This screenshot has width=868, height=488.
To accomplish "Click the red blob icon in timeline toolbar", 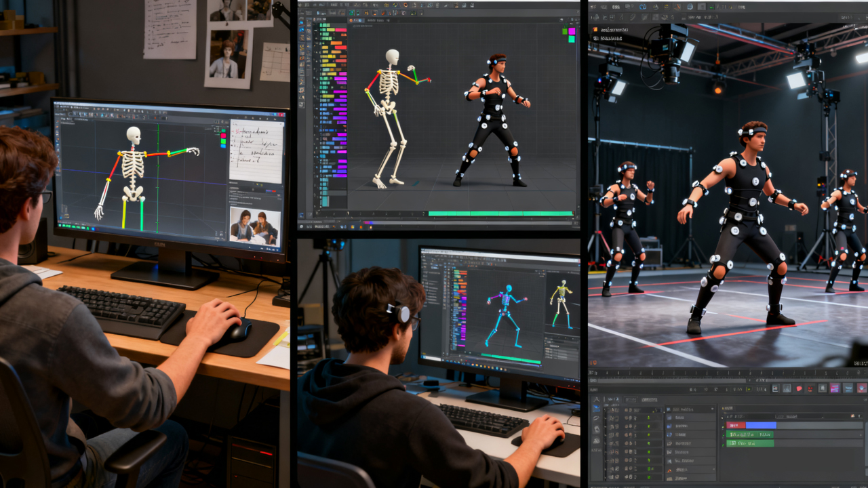I will click(799, 388).
